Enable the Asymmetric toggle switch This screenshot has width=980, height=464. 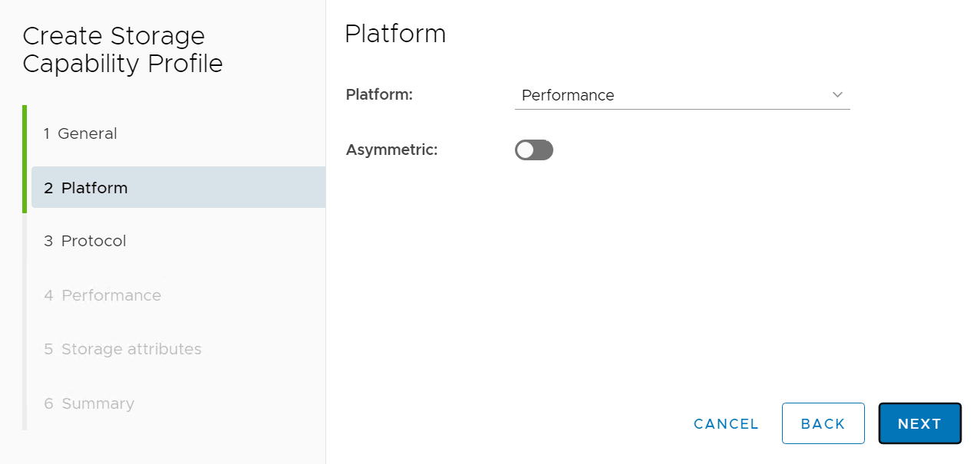point(534,150)
